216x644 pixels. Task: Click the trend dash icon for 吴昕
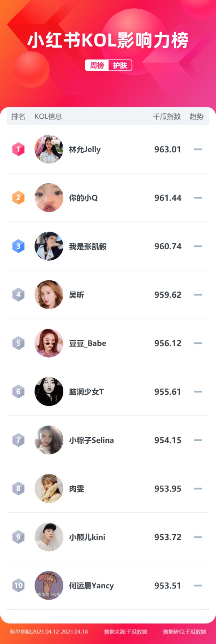[198, 295]
